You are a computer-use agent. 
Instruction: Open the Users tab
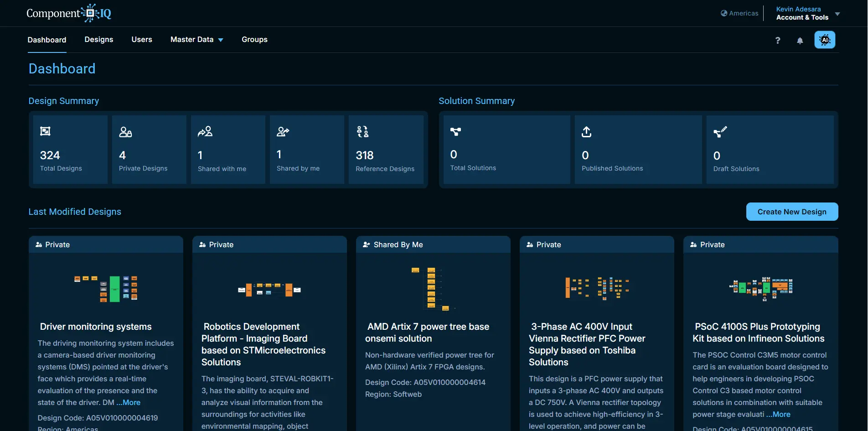coord(142,40)
